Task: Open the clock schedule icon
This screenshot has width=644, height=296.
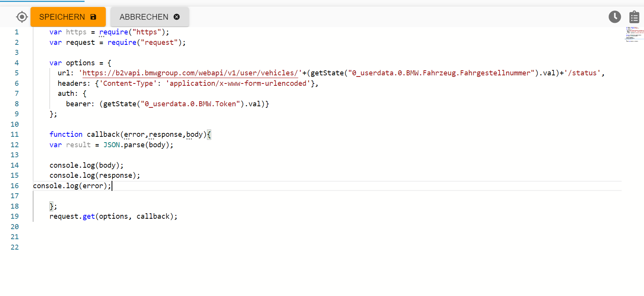Action: coord(615,17)
